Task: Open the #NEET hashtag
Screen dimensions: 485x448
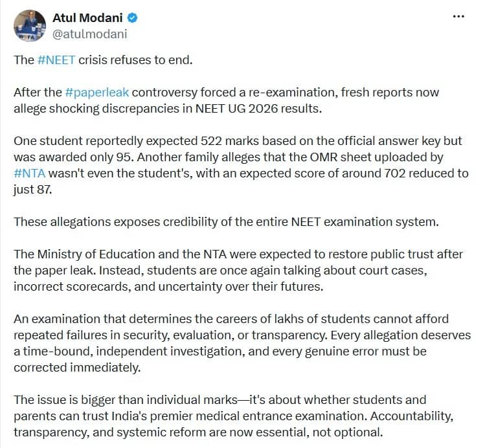Action: click(x=56, y=60)
